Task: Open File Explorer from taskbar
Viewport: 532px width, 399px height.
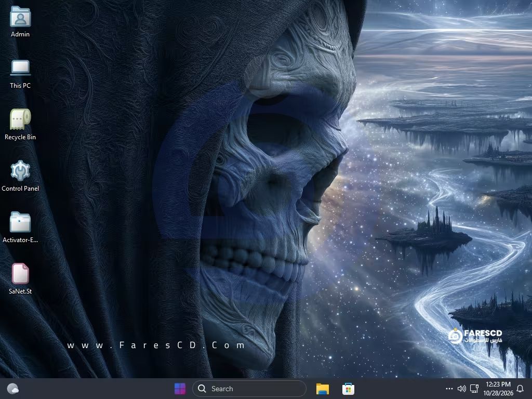Action: point(322,389)
